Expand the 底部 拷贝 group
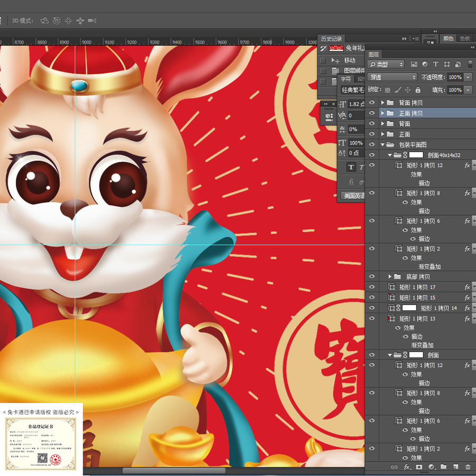 (x=390, y=277)
